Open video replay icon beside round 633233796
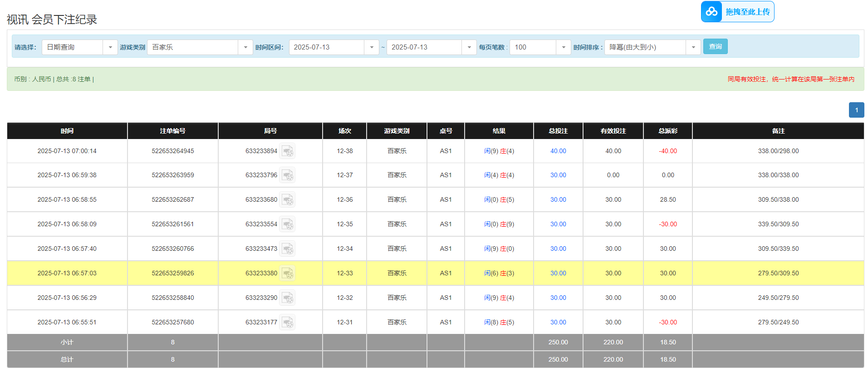 [287, 175]
